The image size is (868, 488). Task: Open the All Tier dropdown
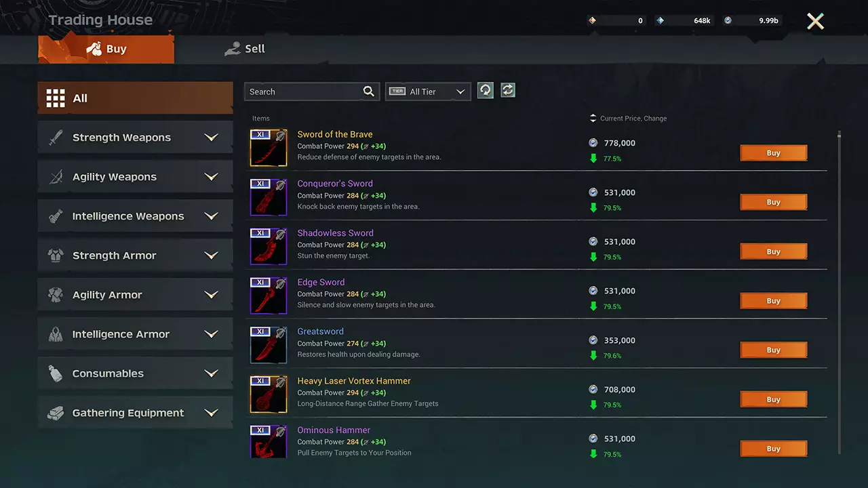pos(428,91)
